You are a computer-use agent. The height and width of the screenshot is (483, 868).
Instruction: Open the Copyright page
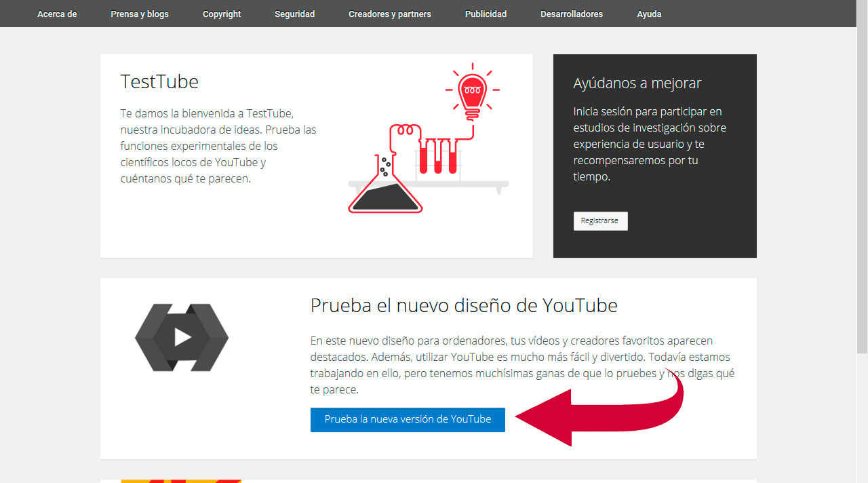pos(222,14)
